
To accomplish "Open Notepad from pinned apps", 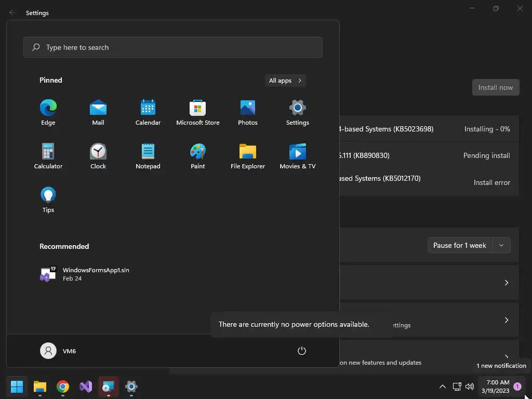I will (148, 156).
